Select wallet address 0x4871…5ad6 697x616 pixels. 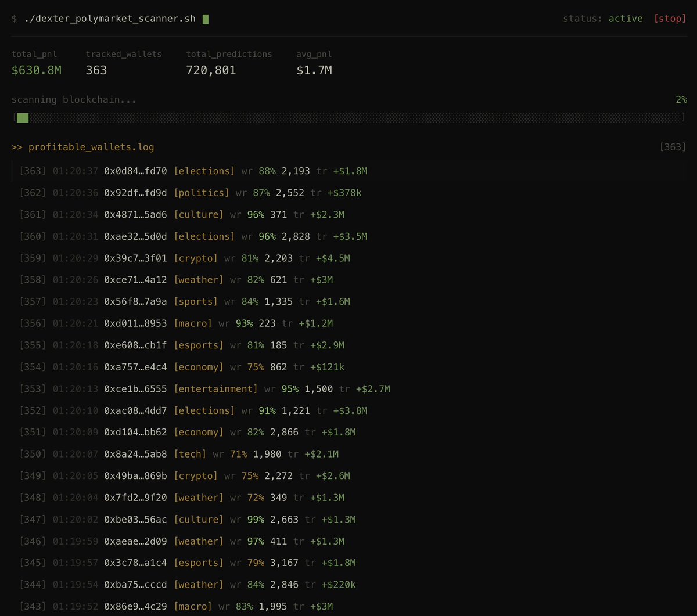(x=135, y=215)
